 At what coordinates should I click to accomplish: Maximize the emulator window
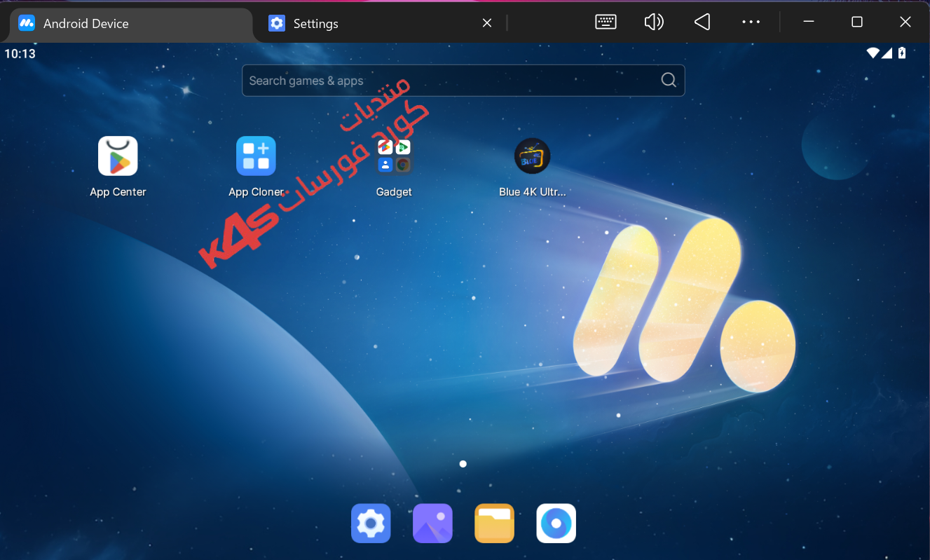pyautogui.click(x=856, y=22)
